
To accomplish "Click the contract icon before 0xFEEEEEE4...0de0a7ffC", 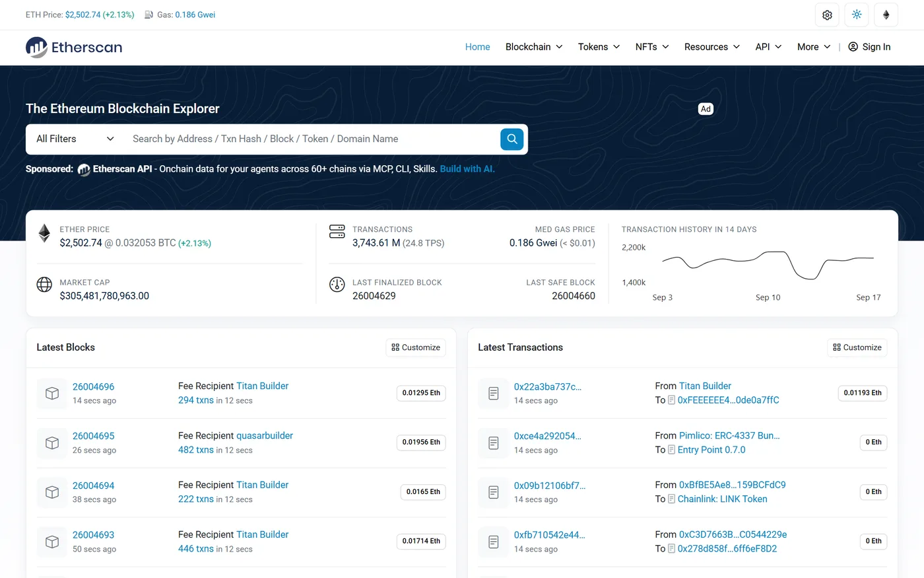I will tap(671, 400).
